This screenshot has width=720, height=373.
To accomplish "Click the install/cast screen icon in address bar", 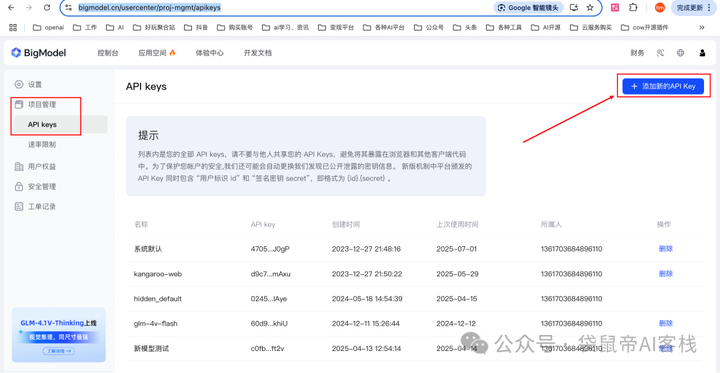I will [574, 7].
